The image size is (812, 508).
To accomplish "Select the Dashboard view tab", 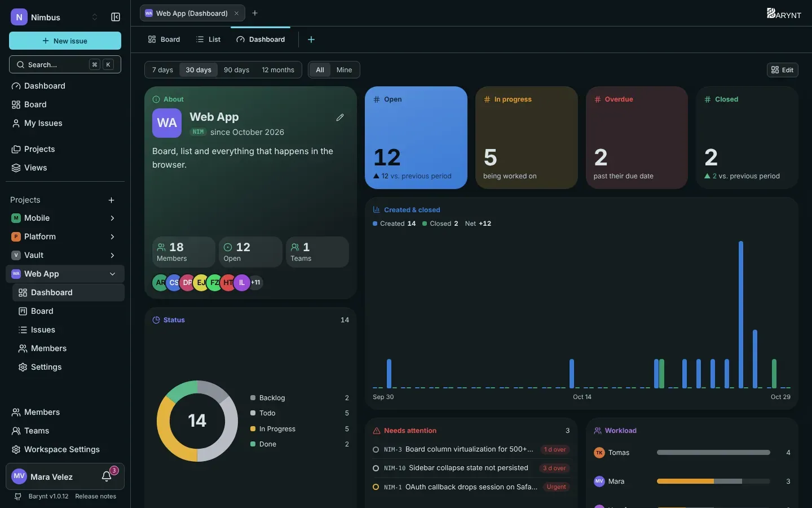I will (261, 40).
